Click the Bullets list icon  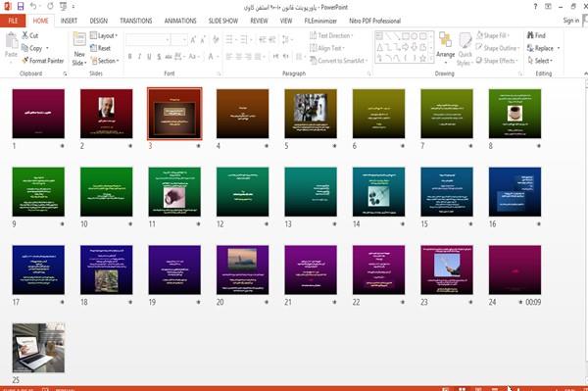coord(229,40)
